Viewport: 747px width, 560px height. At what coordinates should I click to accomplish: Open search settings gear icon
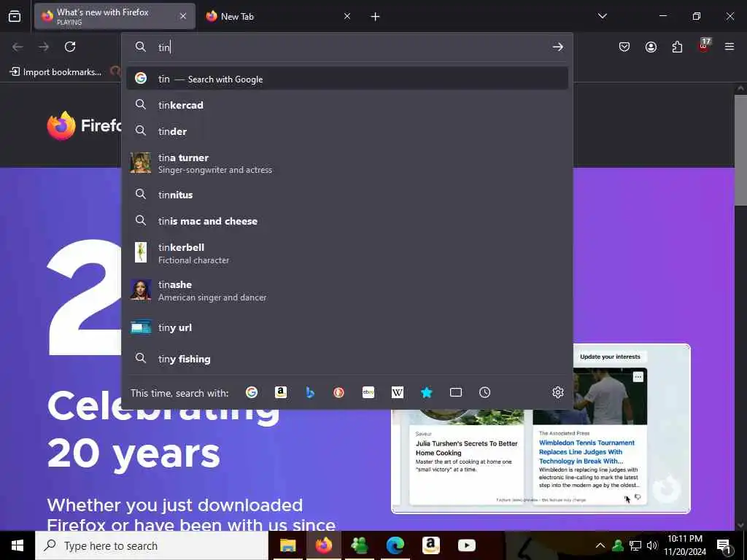coord(558,392)
